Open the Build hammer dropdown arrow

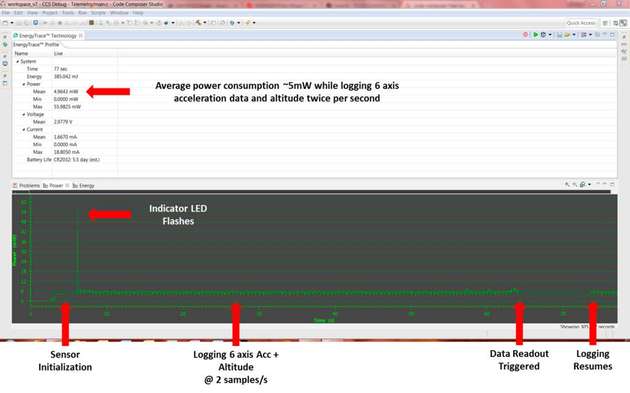point(205,23)
